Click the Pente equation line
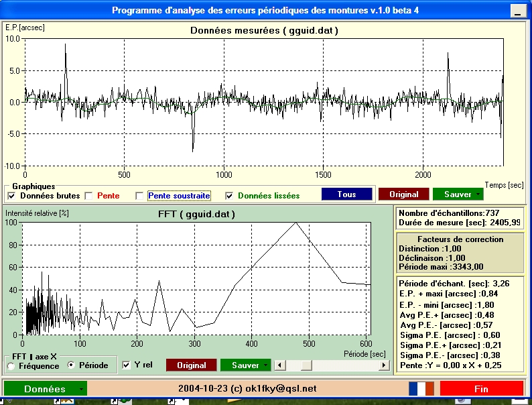This screenshot has height=405, width=532. tap(450, 365)
